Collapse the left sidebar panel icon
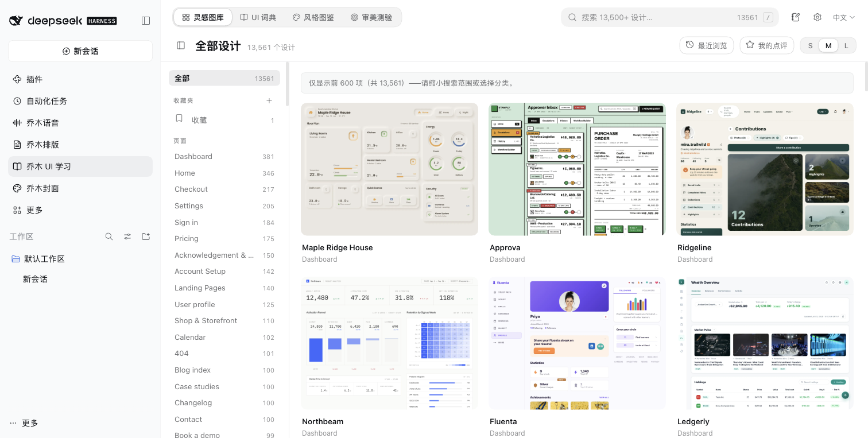 pyautogui.click(x=146, y=21)
